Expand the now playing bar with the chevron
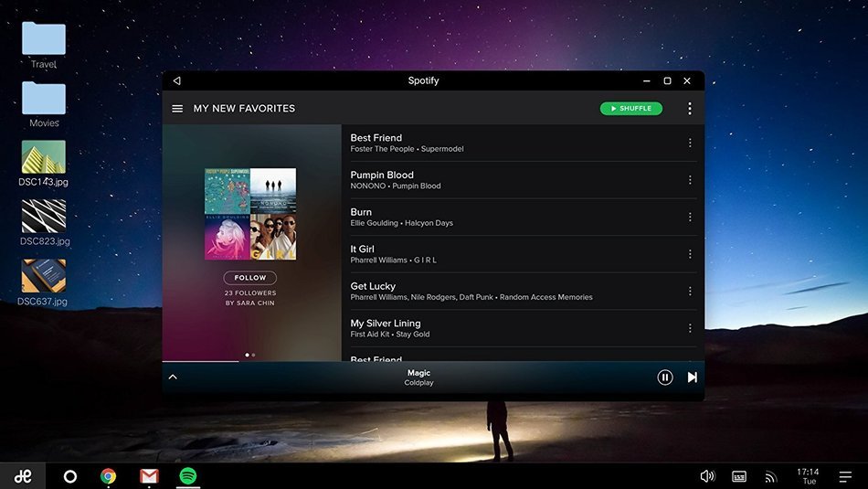This screenshot has height=489, width=868. (x=173, y=377)
